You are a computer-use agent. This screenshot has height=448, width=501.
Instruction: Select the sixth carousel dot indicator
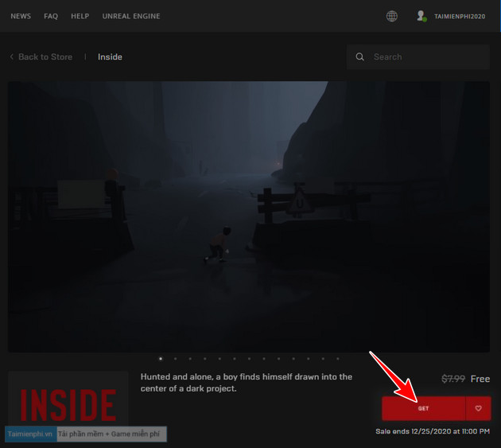pyautogui.click(x=235, y=359)
